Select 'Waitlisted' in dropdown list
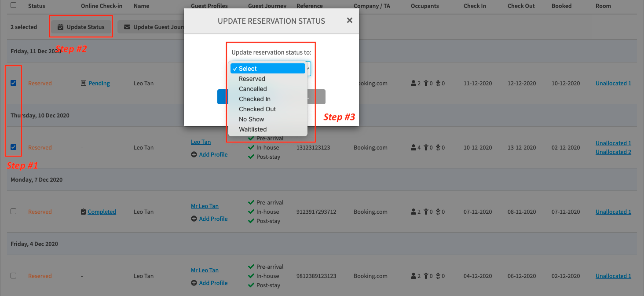644x296 pixels. [x=252, y=129]
